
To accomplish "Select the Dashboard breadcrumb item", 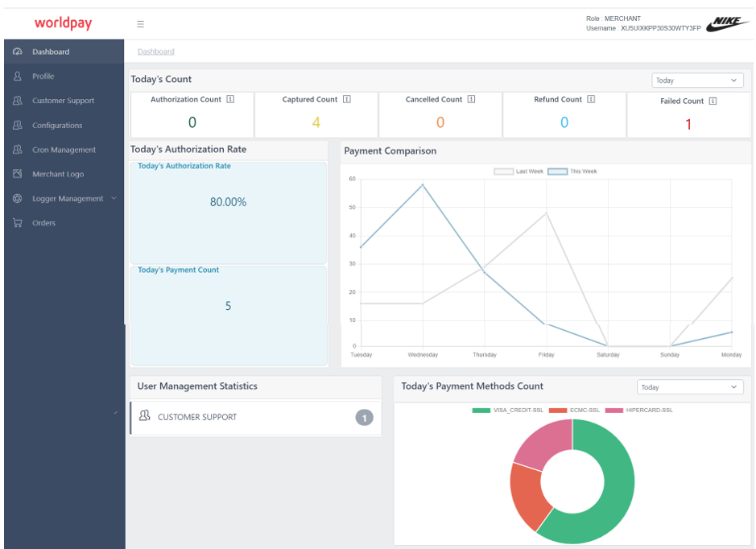I will click(x=155, y=51).
